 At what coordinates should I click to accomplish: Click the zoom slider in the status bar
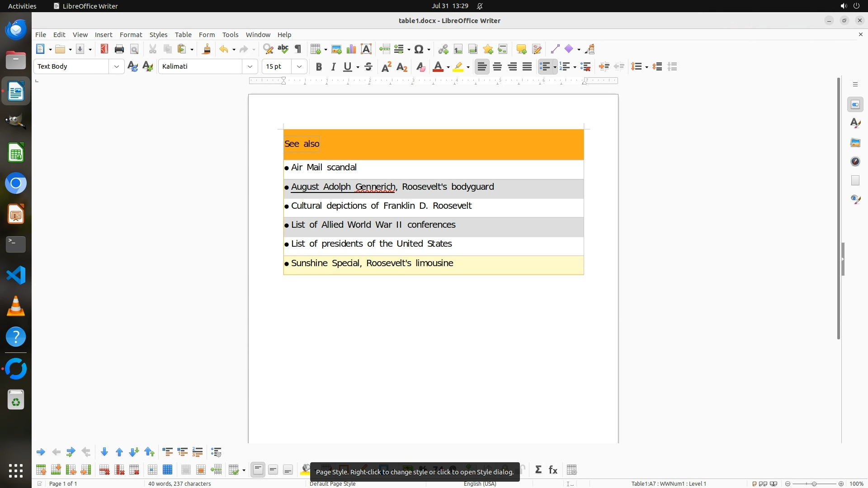814,483
